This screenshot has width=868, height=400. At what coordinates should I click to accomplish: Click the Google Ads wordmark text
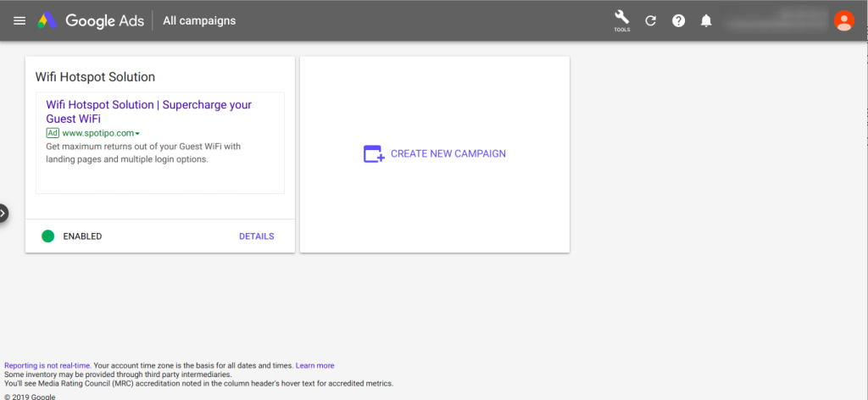tap(104, 20)
